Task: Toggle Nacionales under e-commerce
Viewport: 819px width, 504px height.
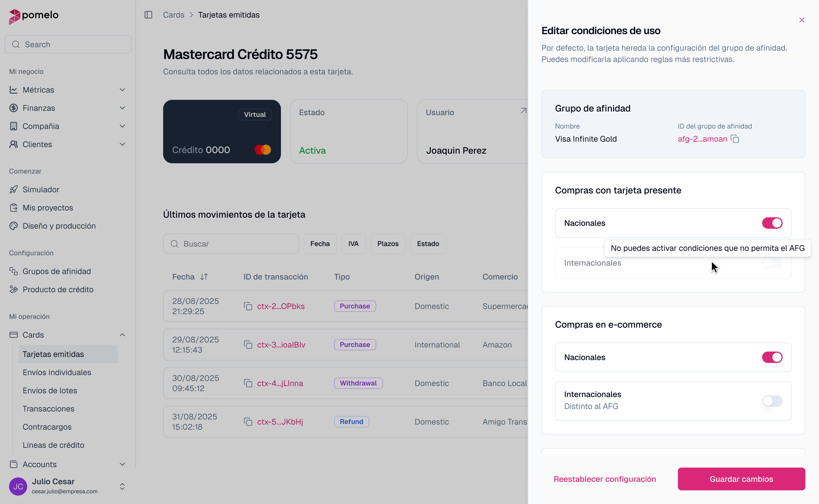Action: click(772, 357)
